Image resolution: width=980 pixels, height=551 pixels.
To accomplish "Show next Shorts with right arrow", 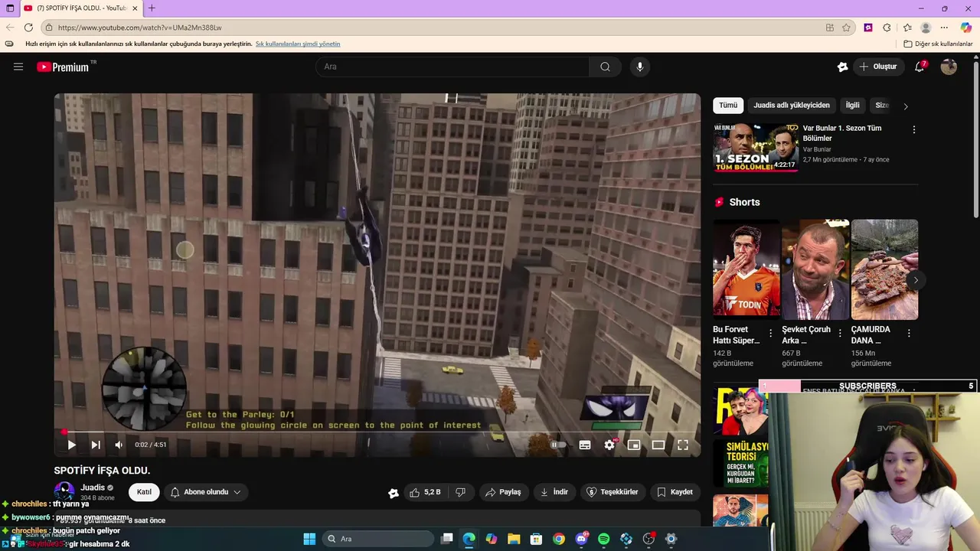I will (916, 280).
